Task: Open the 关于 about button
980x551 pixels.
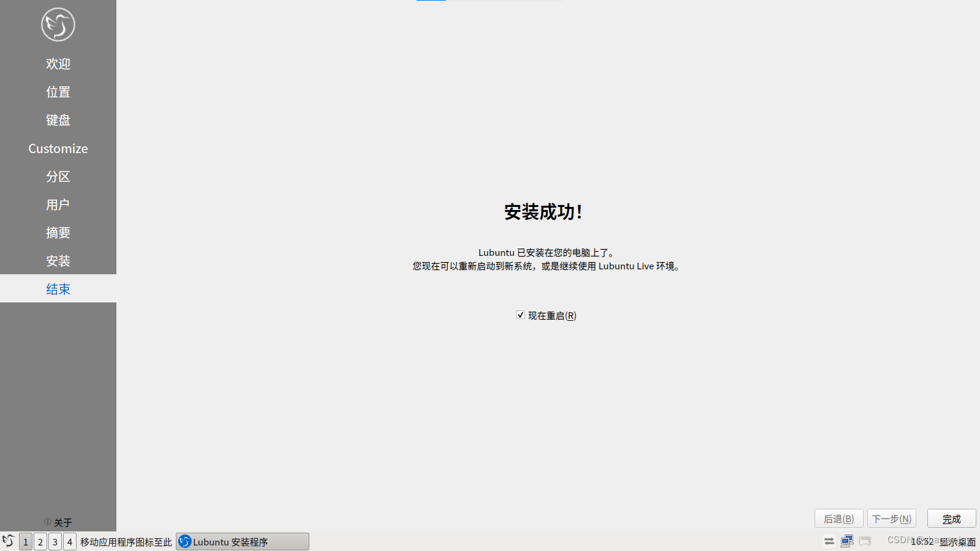Action: click(x=58, y=522)
